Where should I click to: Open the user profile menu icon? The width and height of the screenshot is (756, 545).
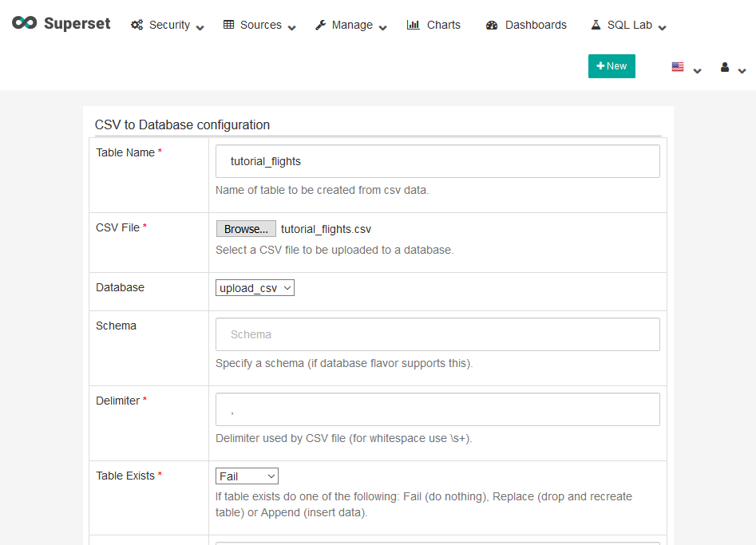725,67
